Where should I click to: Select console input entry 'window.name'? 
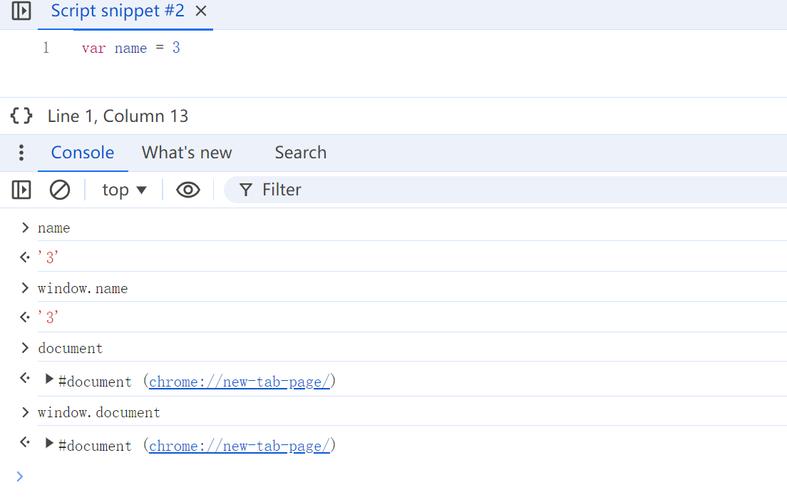point(83,288)
